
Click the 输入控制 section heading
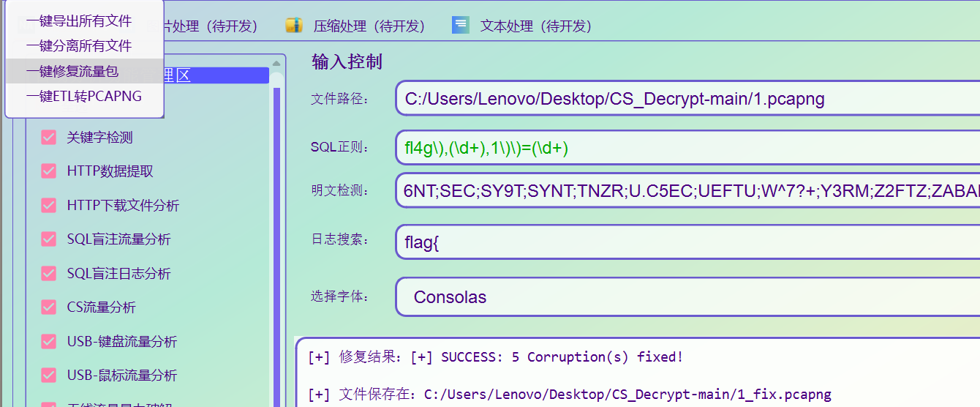pos(347,61)
